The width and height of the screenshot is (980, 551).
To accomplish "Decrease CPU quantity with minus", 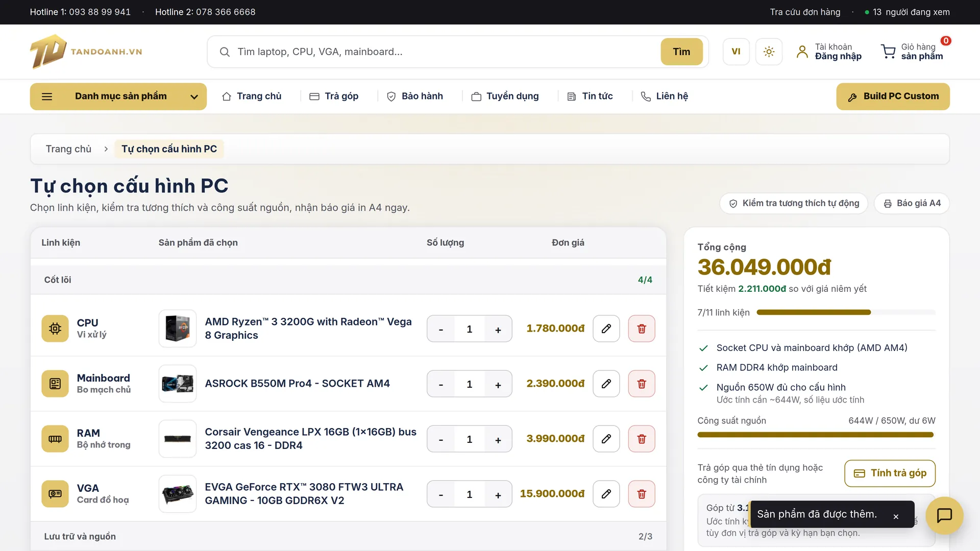I will tap(441, 330).
